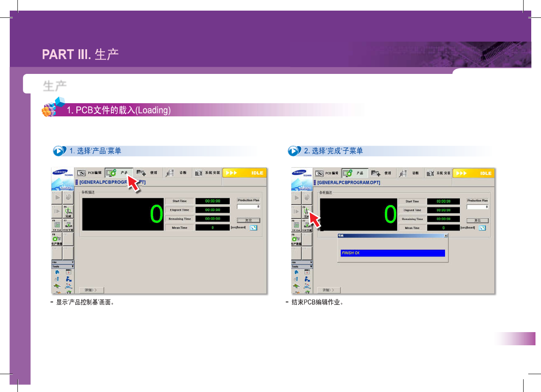This screenshot has height=392, width=541.
Task: Expand Tools dropdown in step 1 screenshot
Action: [62, 266]
